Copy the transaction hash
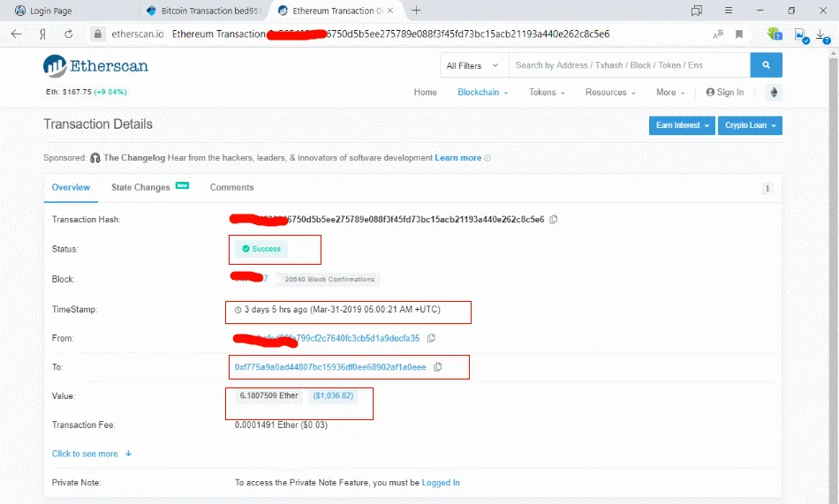Viewport: 839px width, 504px height. tap(553, 220)
